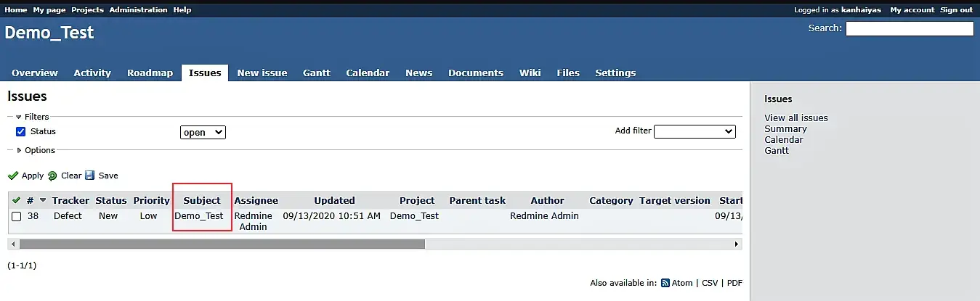
Task: Click the Search input field
Action: tap(909, 28)
